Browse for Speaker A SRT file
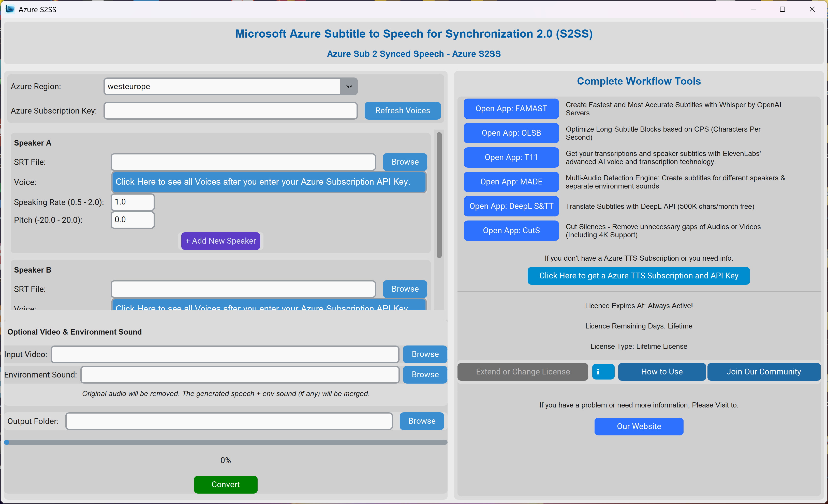Image resolution: width=828 pixels, height=504 pixels. [x=405, y=162]
